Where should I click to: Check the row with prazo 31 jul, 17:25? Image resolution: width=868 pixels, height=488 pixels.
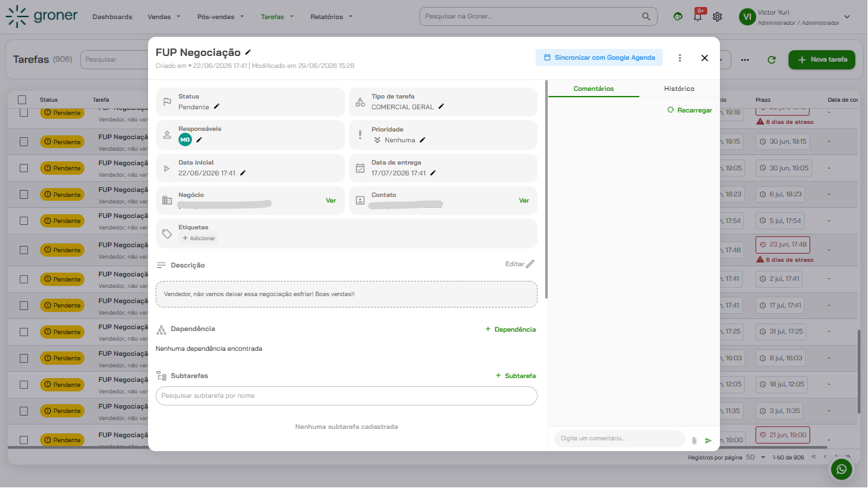[24, 332]
